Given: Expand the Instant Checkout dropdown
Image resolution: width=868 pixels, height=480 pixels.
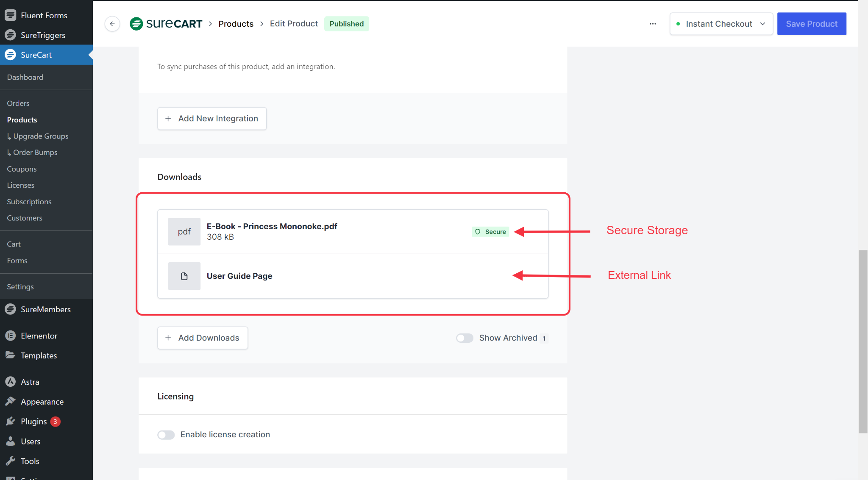Looking at the screenshot, I should 721,24.
